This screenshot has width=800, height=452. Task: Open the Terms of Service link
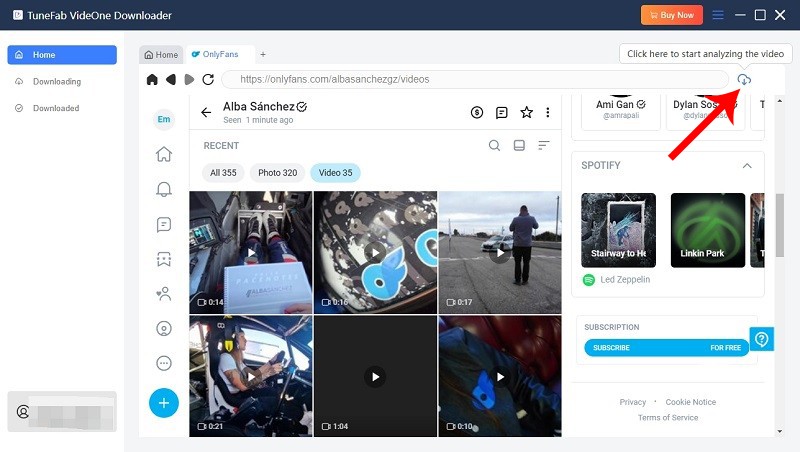[668, 417]
